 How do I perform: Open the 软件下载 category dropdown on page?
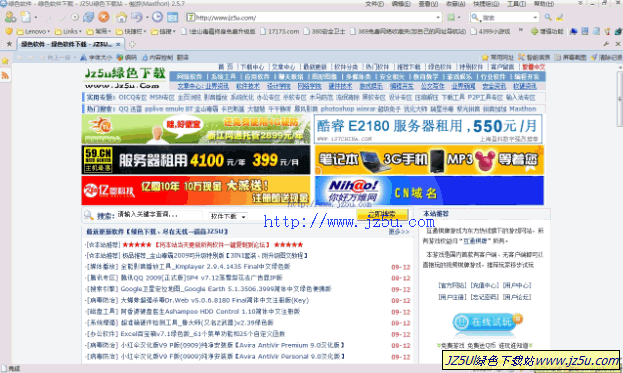pyautogui.click(x=228, y=216)
